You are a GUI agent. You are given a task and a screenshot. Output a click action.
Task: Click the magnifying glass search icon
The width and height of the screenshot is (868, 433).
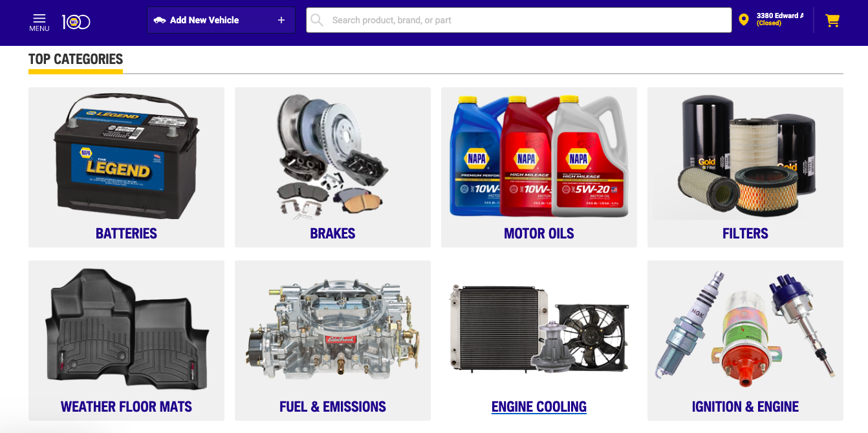pyautogui.click(x=317, y=20)
